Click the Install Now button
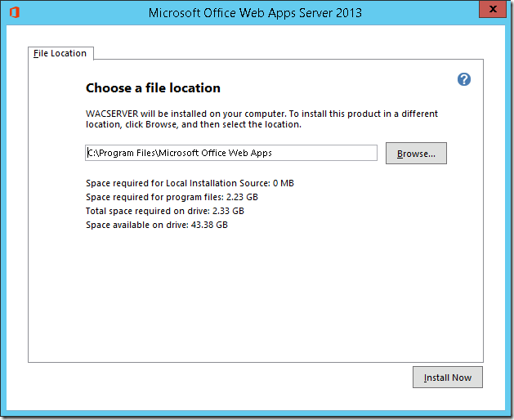This screenshot has width=514, height=420. point(448,378)
